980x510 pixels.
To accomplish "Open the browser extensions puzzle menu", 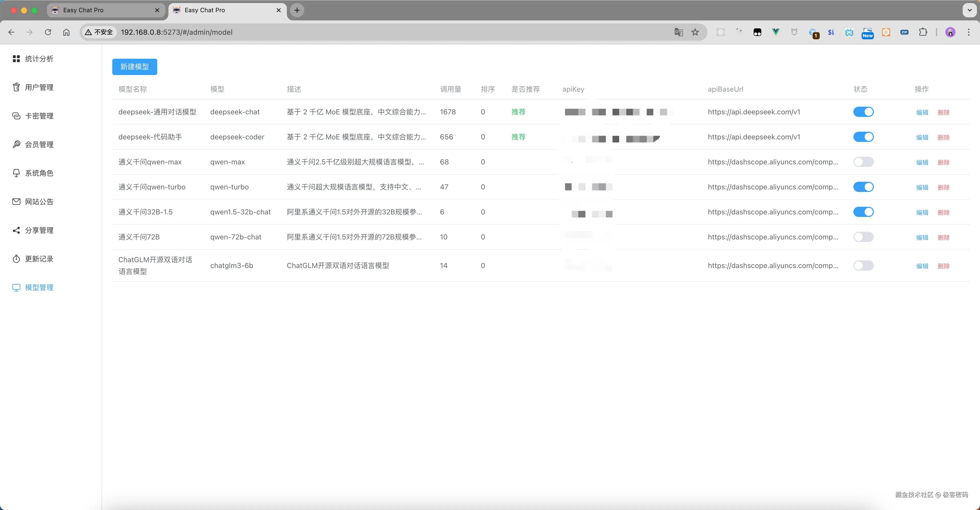I will point(923,32).
